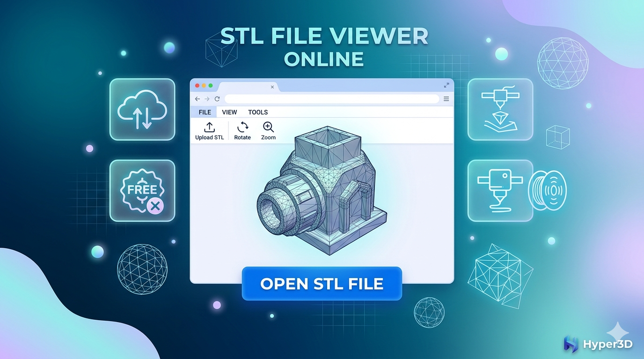
Task: Click the cloud upload/download tile
Action: 142,109
